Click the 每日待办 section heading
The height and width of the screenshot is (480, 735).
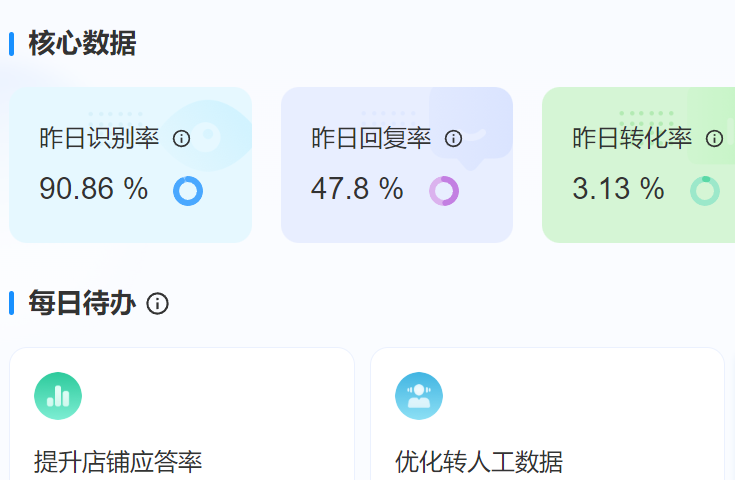[82, 303]
